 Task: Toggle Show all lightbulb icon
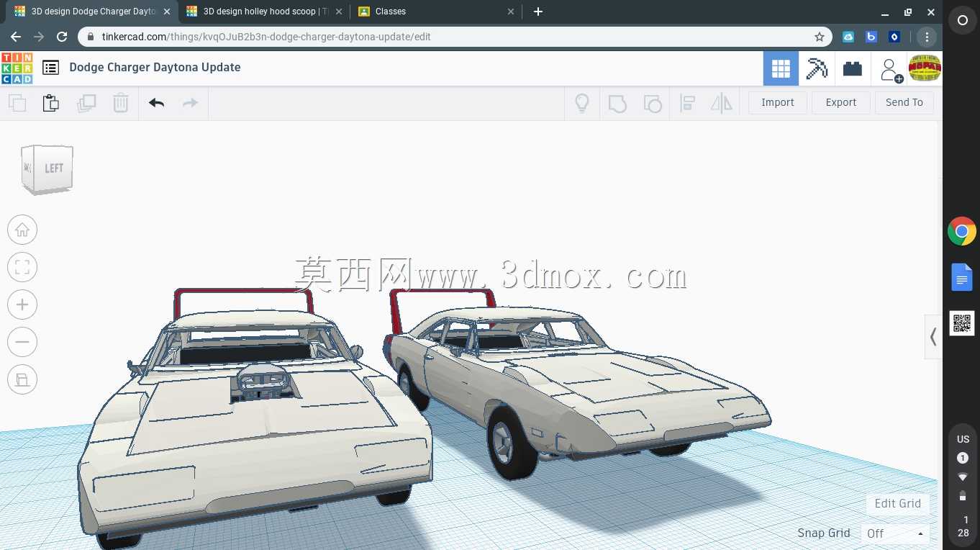click(x=582, y=103)
